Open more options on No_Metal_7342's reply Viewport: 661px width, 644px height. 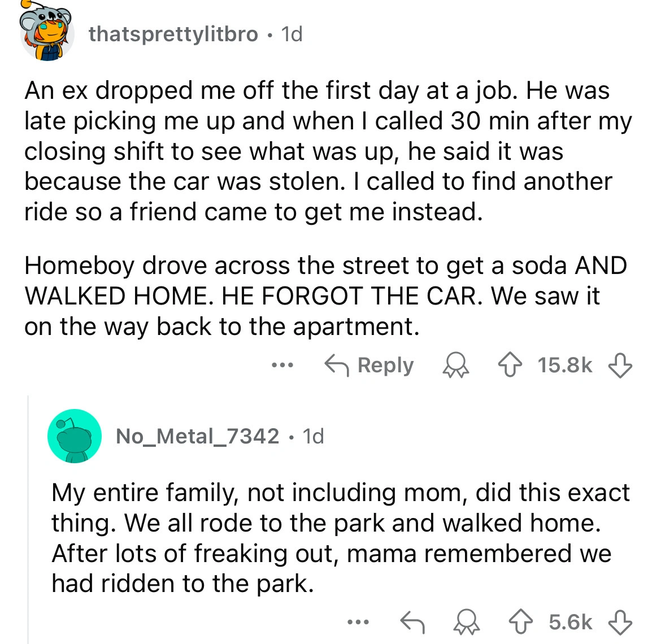click(x=358, y=622)
